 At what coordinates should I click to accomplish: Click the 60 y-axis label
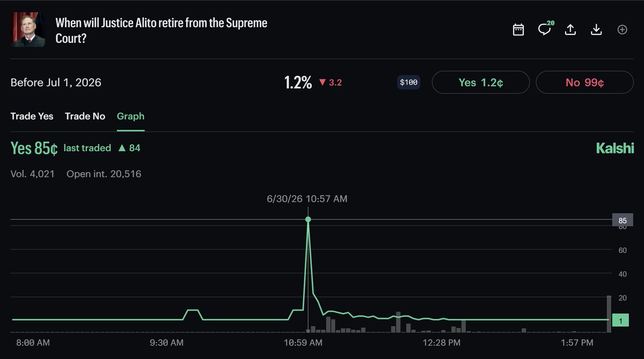[623, 250]
